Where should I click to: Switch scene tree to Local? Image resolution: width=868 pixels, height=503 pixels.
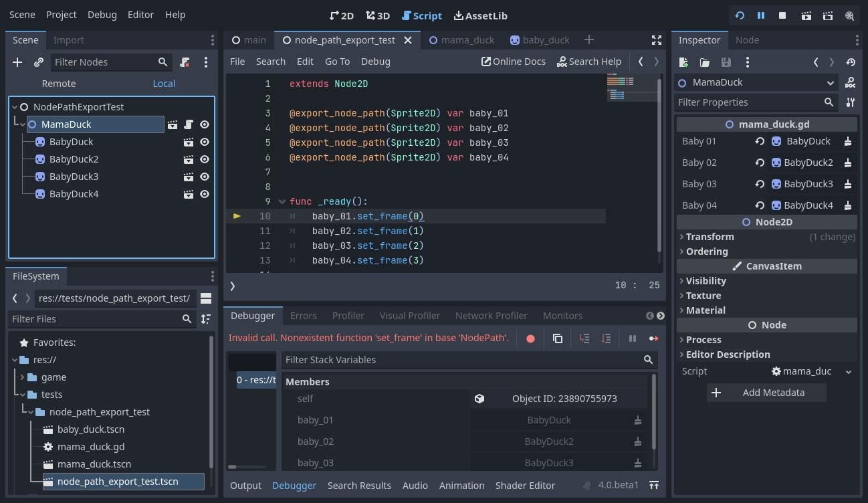164,84
